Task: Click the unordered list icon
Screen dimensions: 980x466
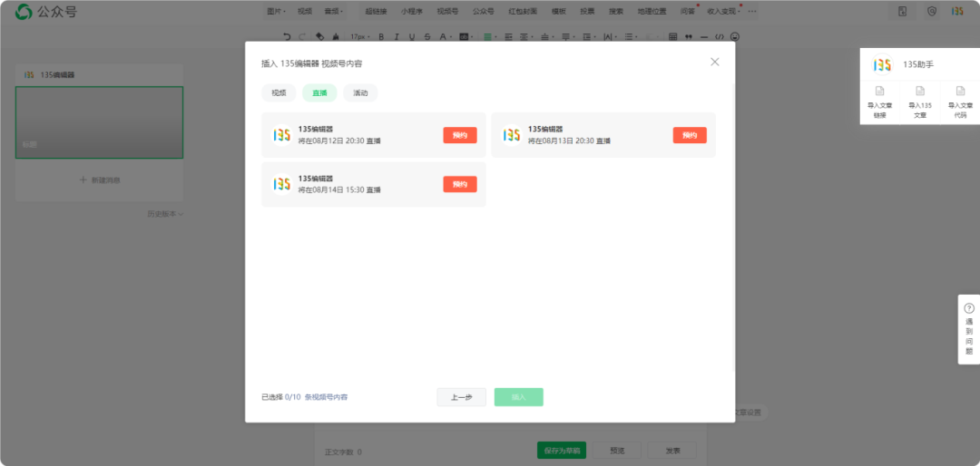Action: pos(630,36)
